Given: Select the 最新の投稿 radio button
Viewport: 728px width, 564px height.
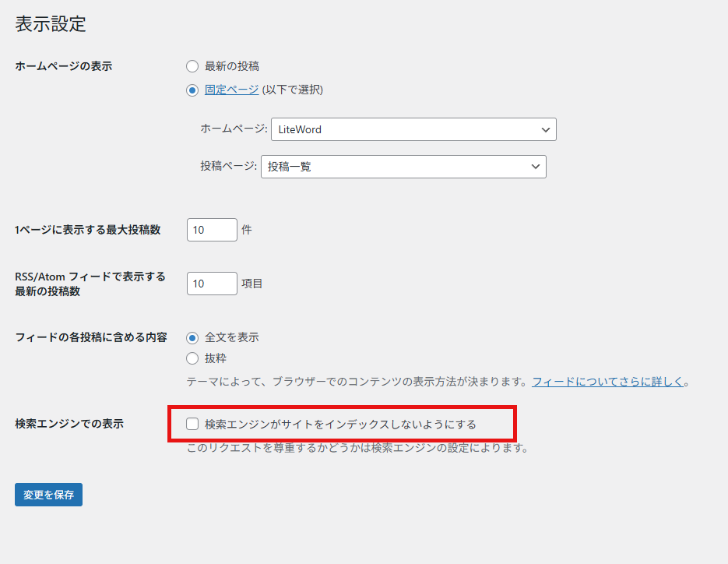Looking at the screenshot, I should tap(192, 66).
